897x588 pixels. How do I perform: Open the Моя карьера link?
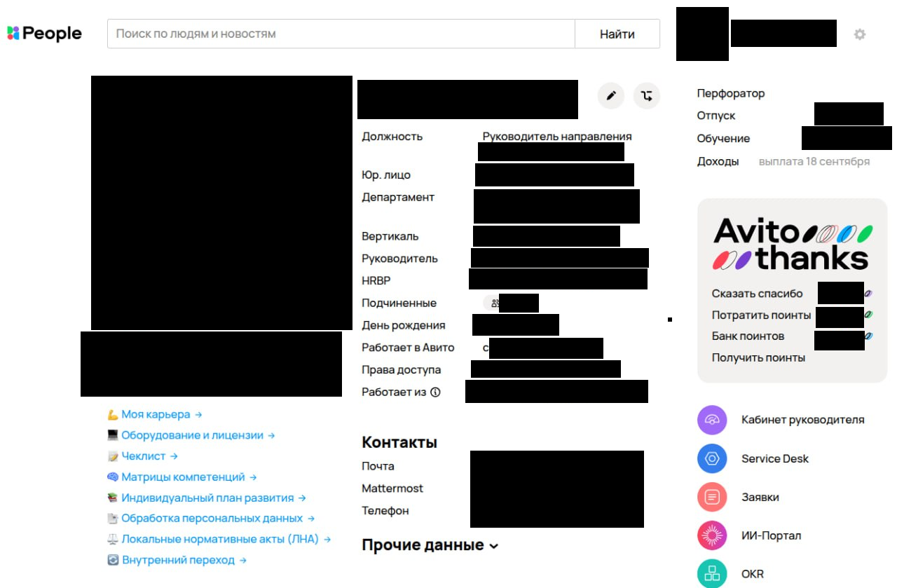click(155, 414)
